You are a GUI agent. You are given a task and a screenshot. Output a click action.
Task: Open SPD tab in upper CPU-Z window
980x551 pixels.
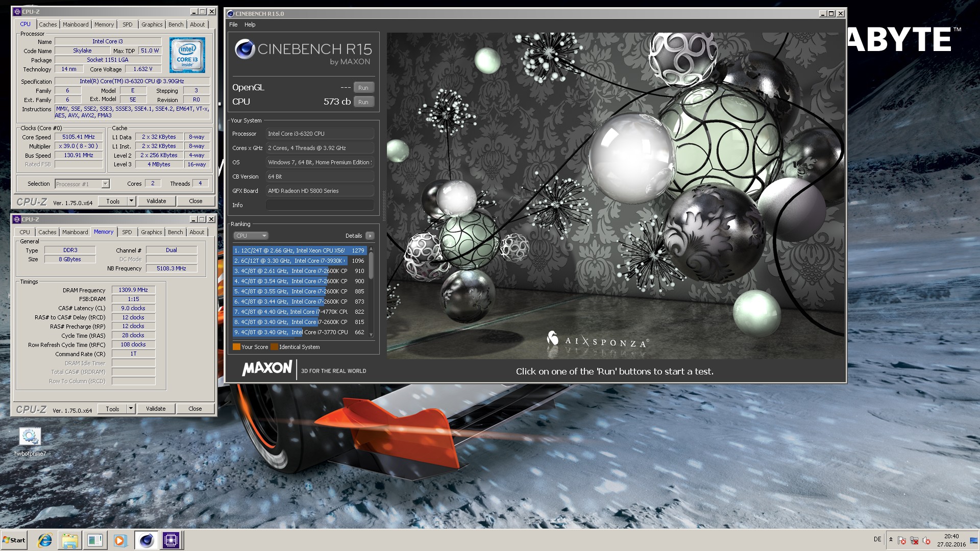tap(128, 24)
